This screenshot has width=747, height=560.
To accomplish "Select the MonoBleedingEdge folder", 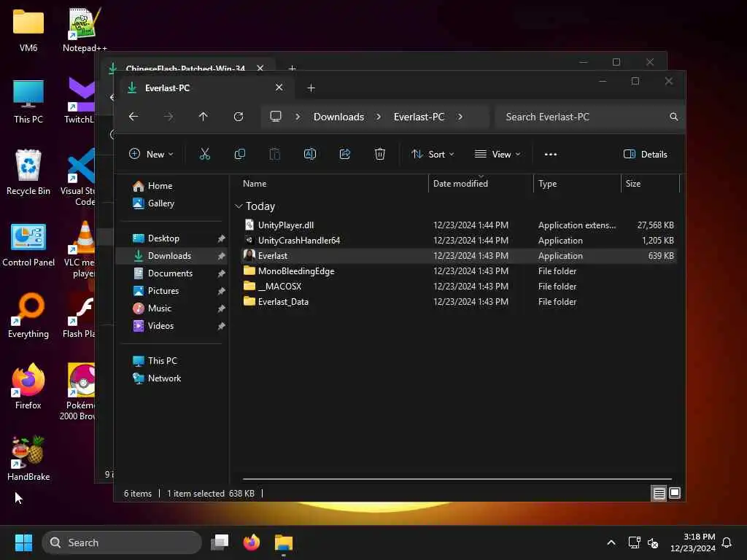I will pos(459,271).
